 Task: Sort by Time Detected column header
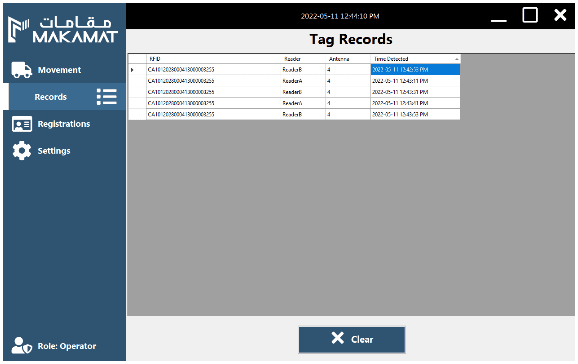pos(415,59)
